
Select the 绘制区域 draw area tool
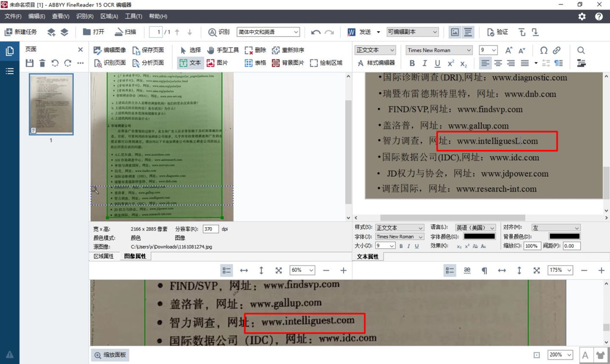(326, 63)
